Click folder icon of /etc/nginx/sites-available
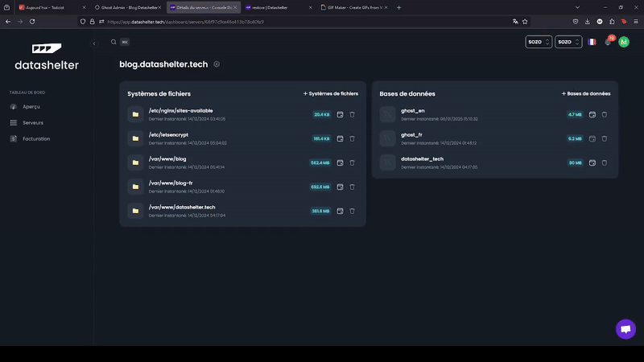The image size is (644, 362). [x=136, y=114]
